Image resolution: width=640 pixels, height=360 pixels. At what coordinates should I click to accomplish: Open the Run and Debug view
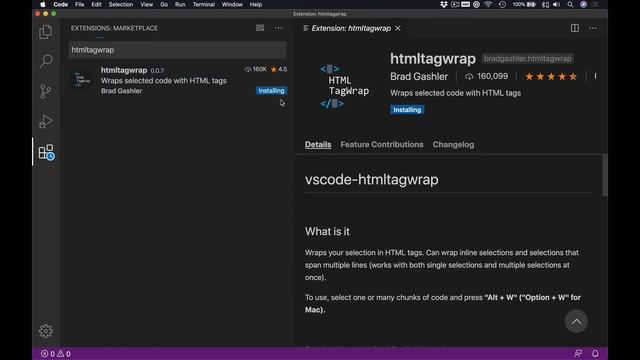point(46,121)
